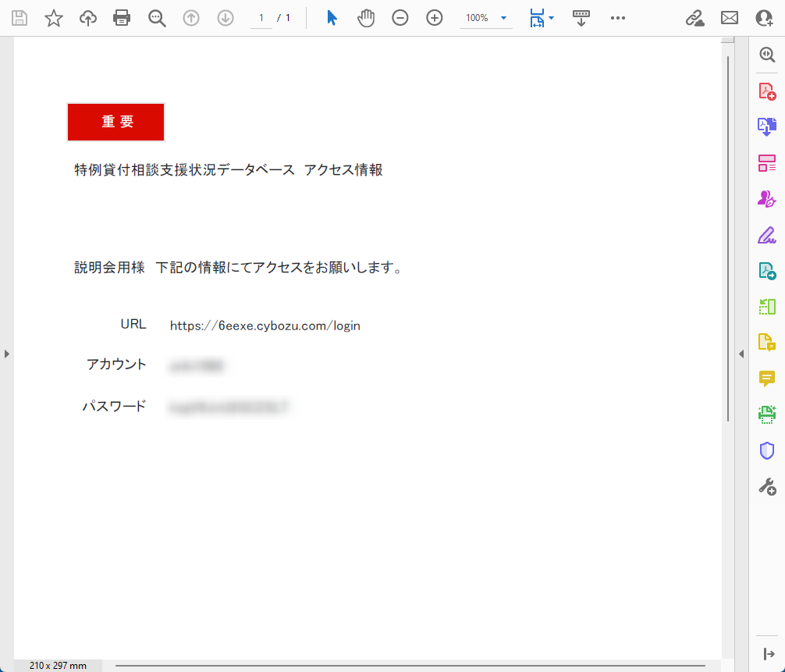Expand the left navigation pane
The height and width of the screenshot is (672, 785).
(x=6, y=354)
